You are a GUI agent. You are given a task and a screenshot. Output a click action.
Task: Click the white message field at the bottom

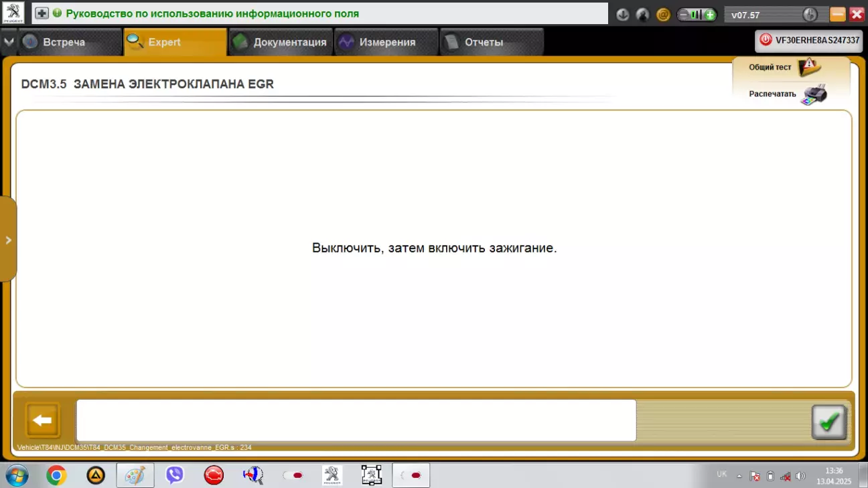click(x=356, y=420)
